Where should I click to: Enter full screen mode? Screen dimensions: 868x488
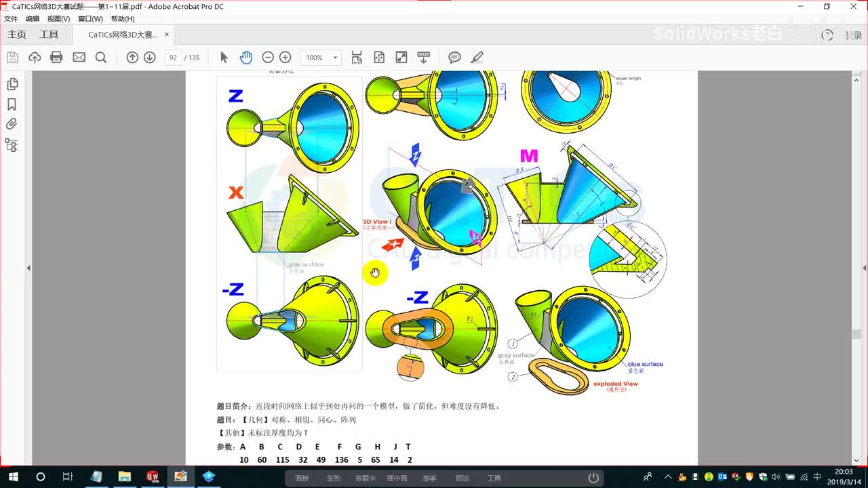point(401,58)
